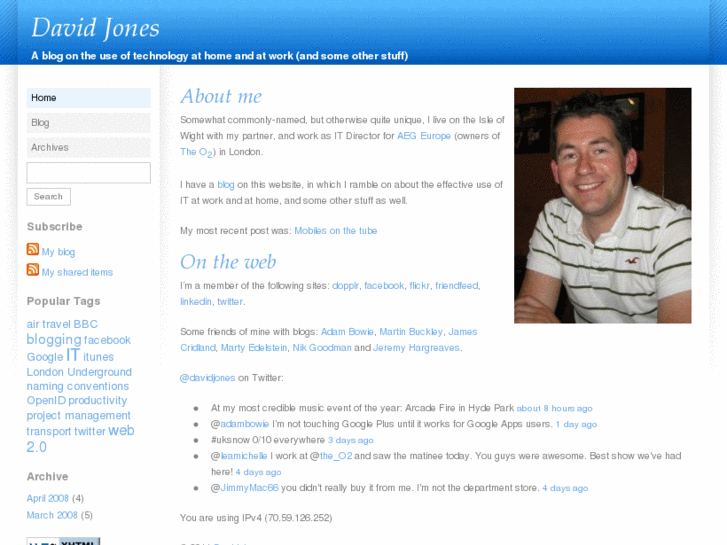Open Martin Buckley's blog link

(x=411, y=332)
